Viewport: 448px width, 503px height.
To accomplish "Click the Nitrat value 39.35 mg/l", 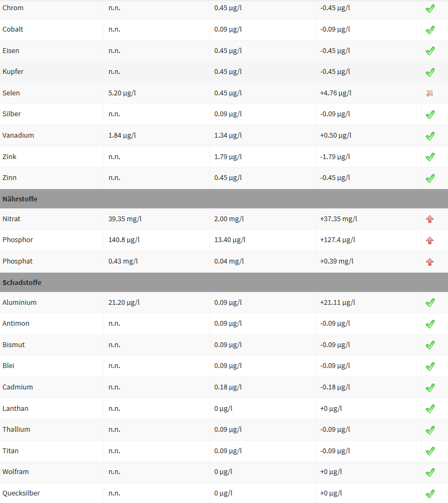I will [x=125, y=219].
